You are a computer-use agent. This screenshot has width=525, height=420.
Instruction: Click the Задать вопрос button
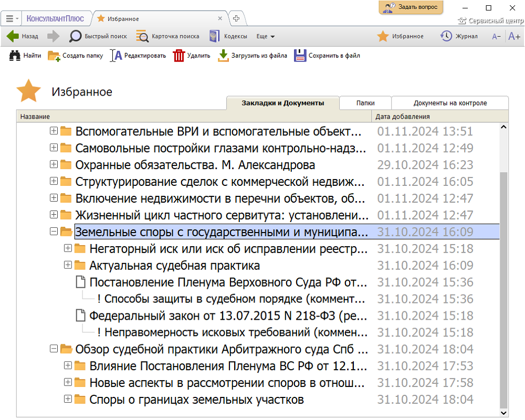point(411,7)
